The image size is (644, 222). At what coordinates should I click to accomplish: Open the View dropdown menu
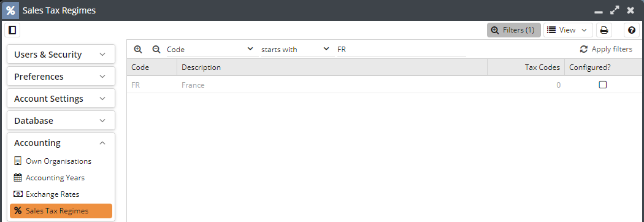coord(568,30)
